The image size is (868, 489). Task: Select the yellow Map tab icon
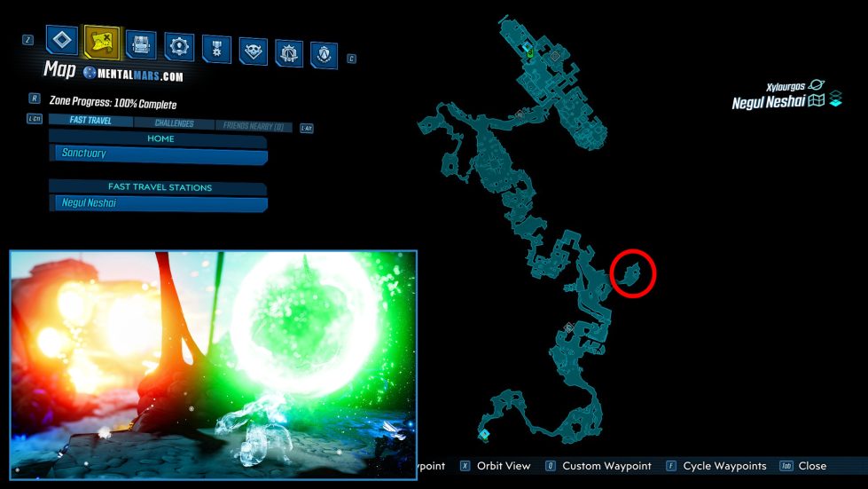102,42
